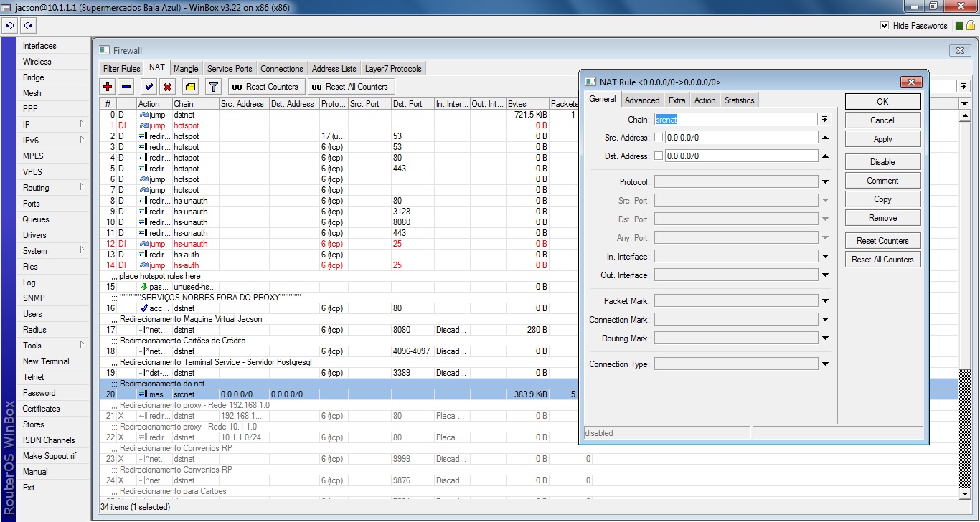The width and height of the screenshot is (980, 522).
Task: Open the Connections tab
Action: point(281,69)
